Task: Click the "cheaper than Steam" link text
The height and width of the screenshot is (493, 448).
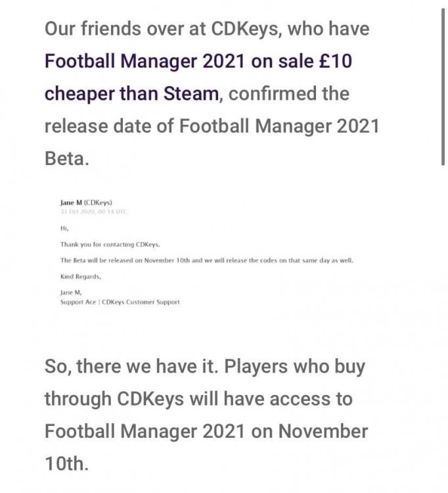Action: 131,94
